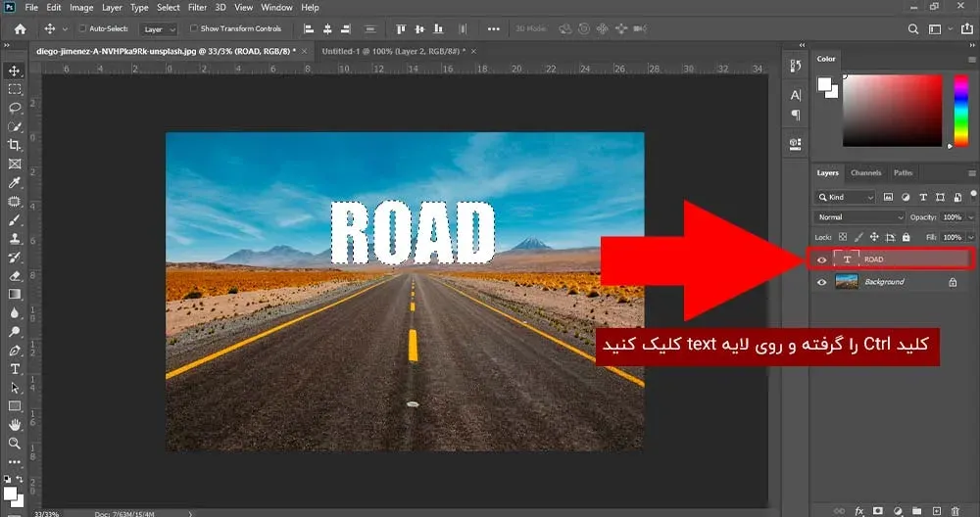Viewport: 980px width, 517px height.
Task: Select the Pen tool
Action: tap(15, 351)
